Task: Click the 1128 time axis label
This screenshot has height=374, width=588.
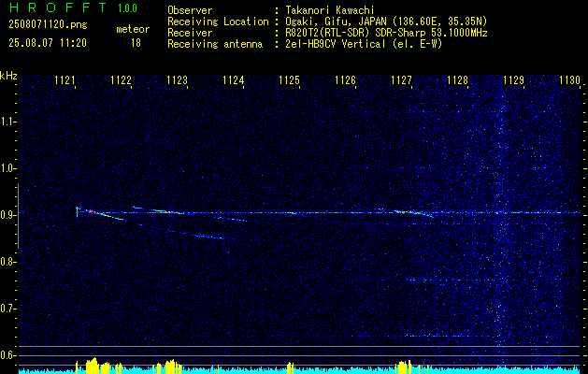Action: [x=457, y=80]
